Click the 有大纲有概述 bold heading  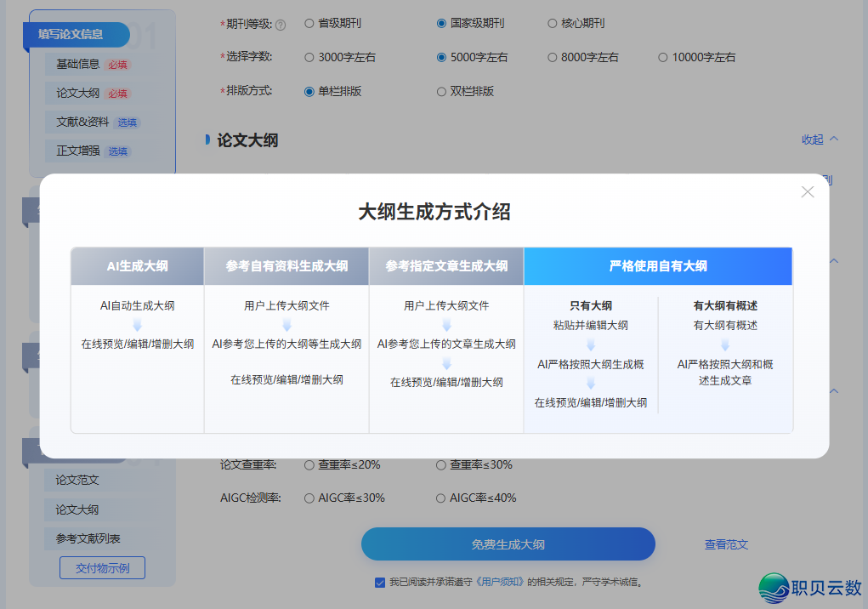[725, 305]
